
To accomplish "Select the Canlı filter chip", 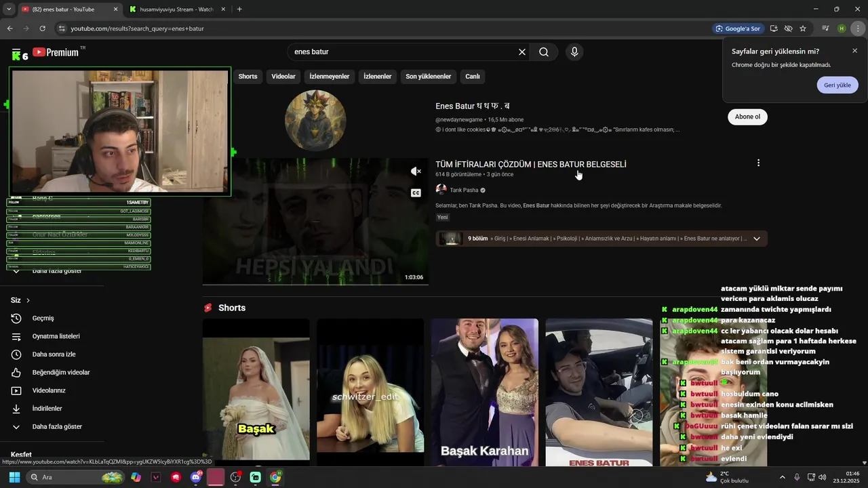I will pyautogui.click(x=473, y=77).
